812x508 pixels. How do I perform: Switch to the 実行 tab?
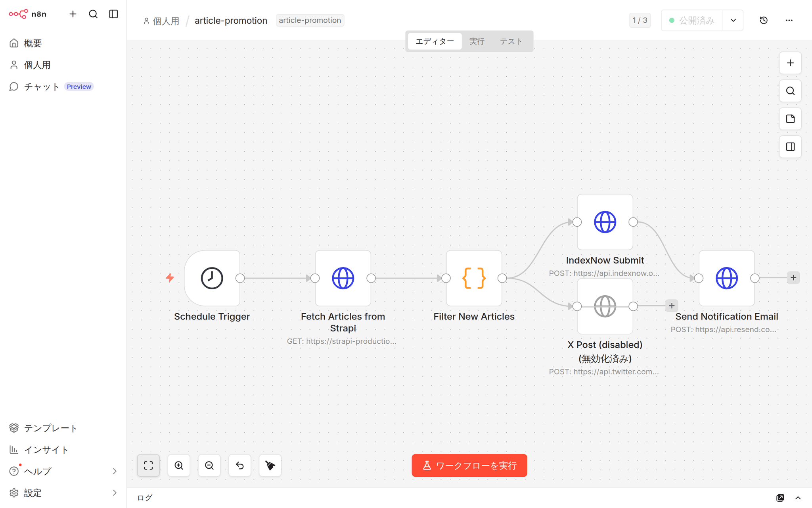477,41
